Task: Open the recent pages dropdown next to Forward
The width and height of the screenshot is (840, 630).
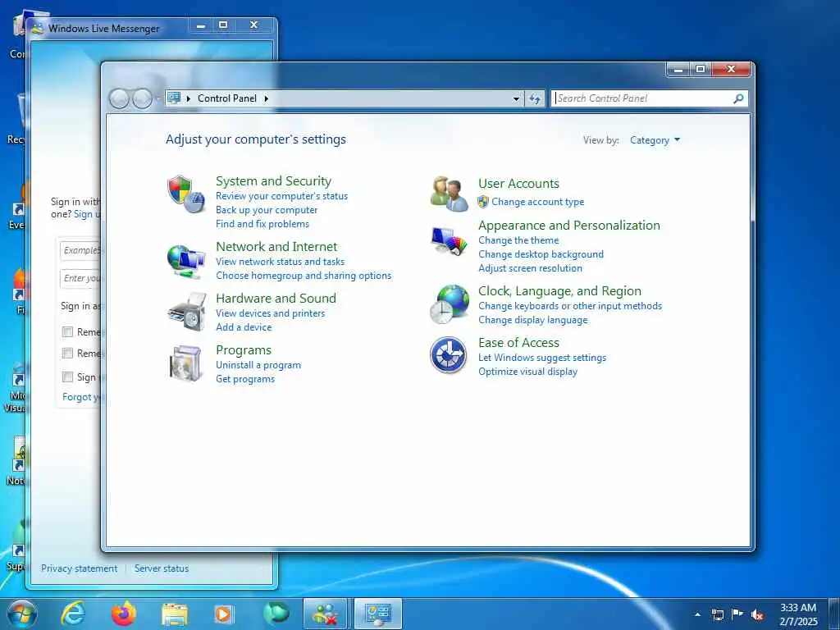Action: (157, 98)
